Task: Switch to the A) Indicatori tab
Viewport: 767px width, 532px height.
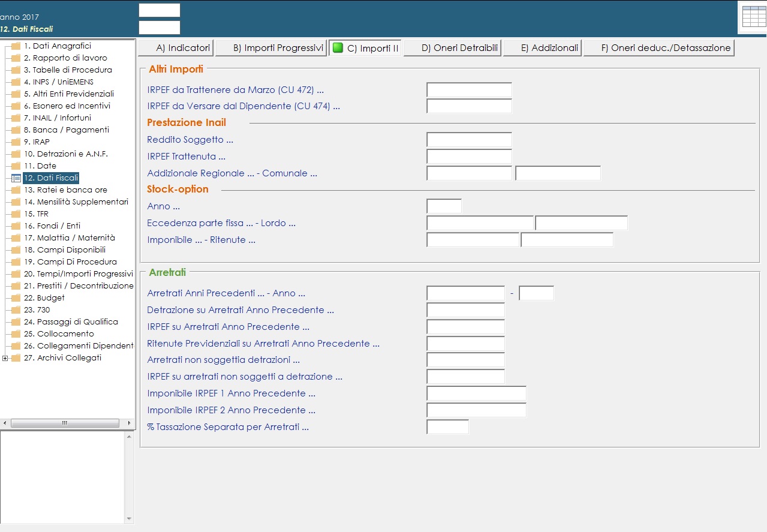Action: 176,48
